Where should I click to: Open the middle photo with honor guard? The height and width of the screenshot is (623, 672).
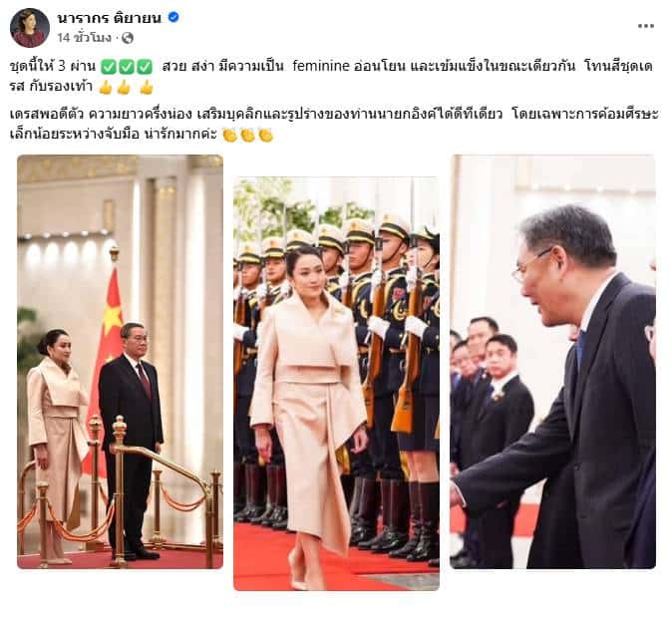336,384
